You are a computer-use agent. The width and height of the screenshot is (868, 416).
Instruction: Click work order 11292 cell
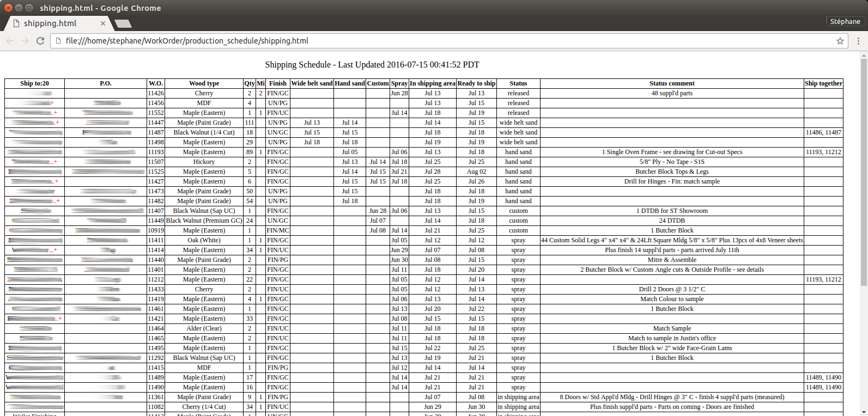pyautogui.click(x=156, y=358)
